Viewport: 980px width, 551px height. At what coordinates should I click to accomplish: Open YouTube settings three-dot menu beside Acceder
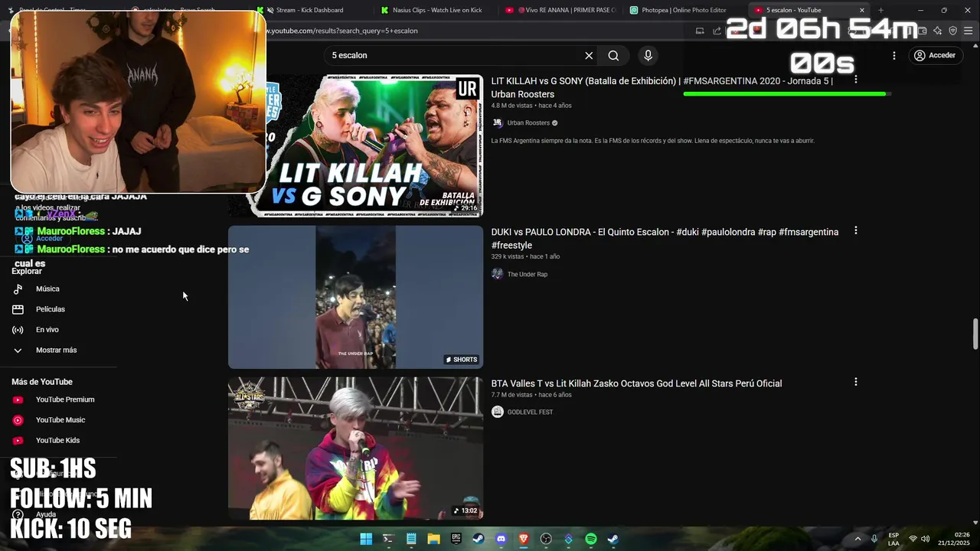tap(893, 56)
